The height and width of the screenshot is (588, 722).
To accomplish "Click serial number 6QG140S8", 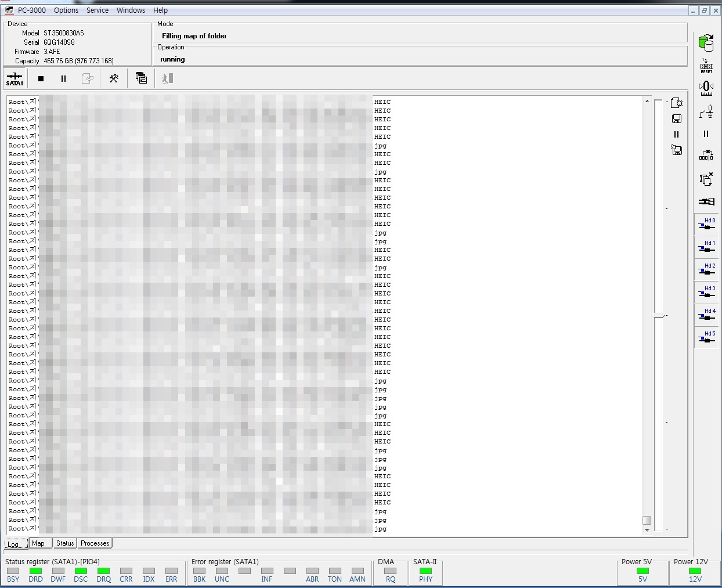I will (x=59, y=42).
